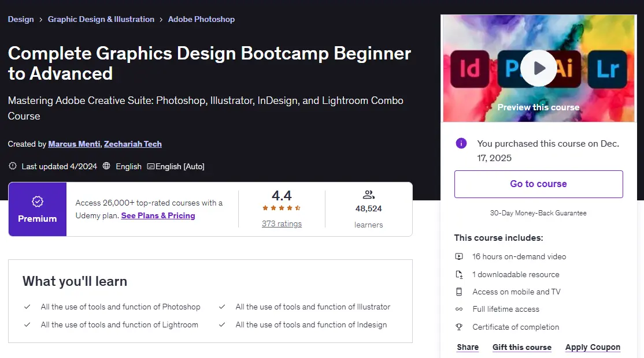
Task: Click the course subtitle about Adobe Creative Suite
Action: point(205,108)
